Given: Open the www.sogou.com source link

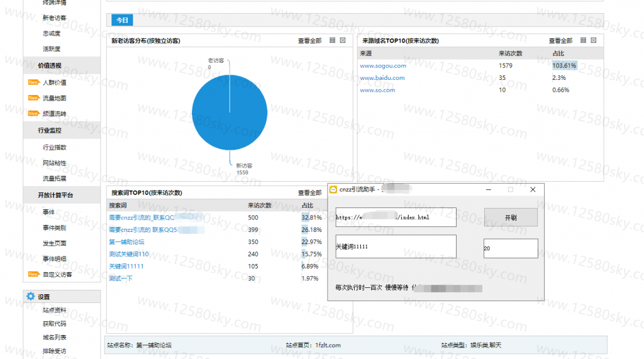Looking at the screenshot, I should point(383,66).
